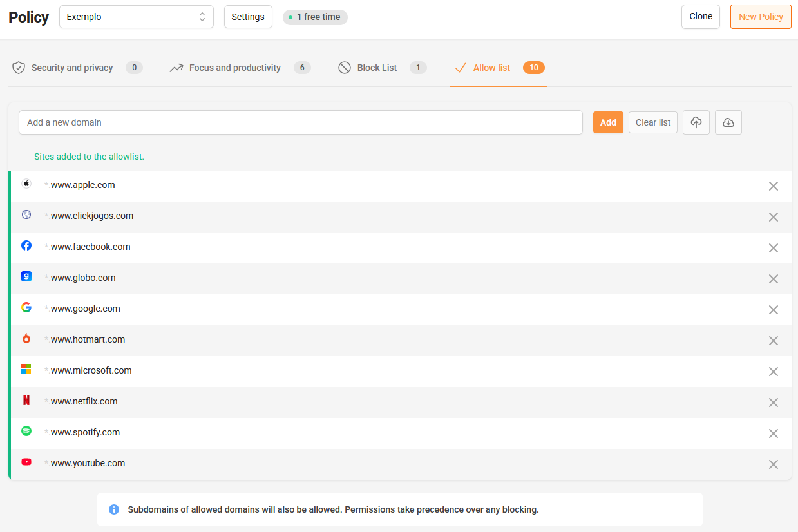Select the Allow list tab
Screen dimensions: 798x532
point(491,68)
